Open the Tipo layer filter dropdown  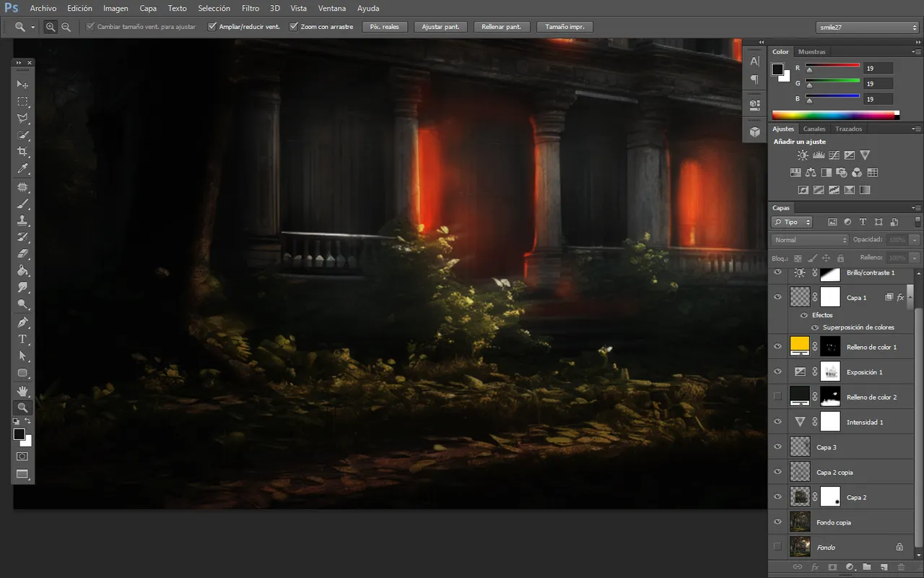pyautogui.click(x=792, y=222)
